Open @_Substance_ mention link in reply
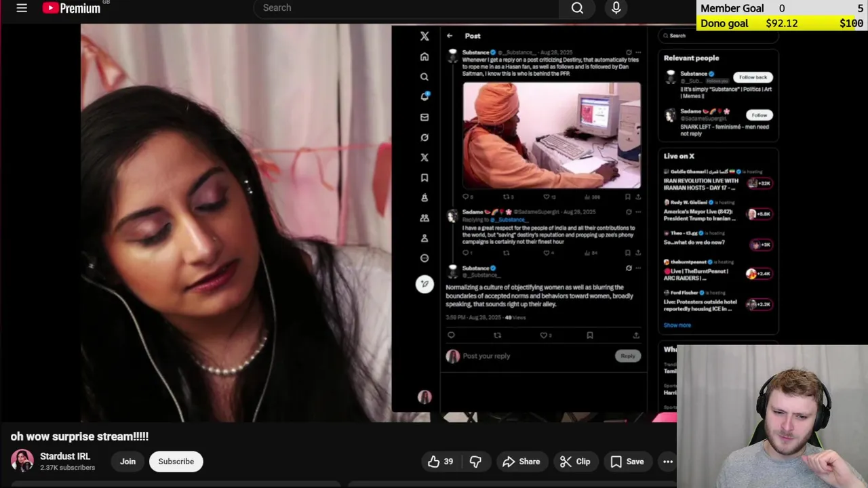The height and width of the screenshot is (488, 868). (509, 220)
